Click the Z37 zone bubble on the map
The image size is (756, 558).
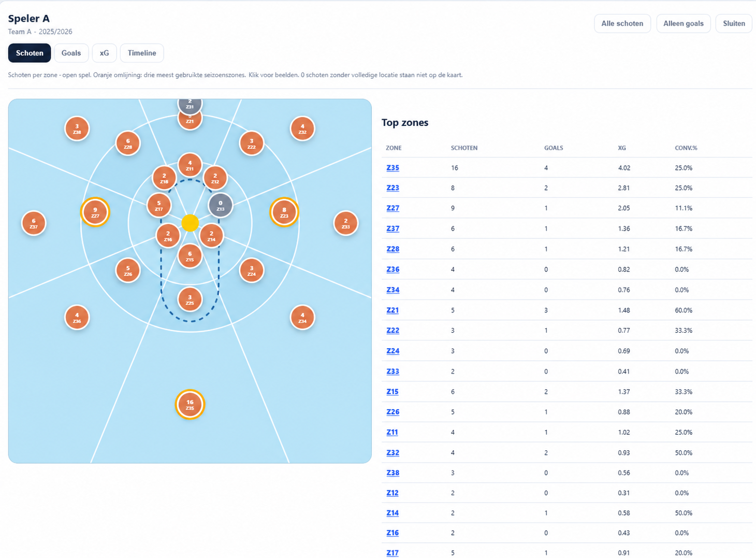(34, 223)
